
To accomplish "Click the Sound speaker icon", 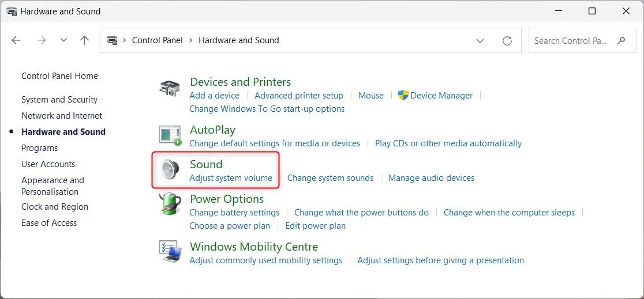I will pos(170,170).
